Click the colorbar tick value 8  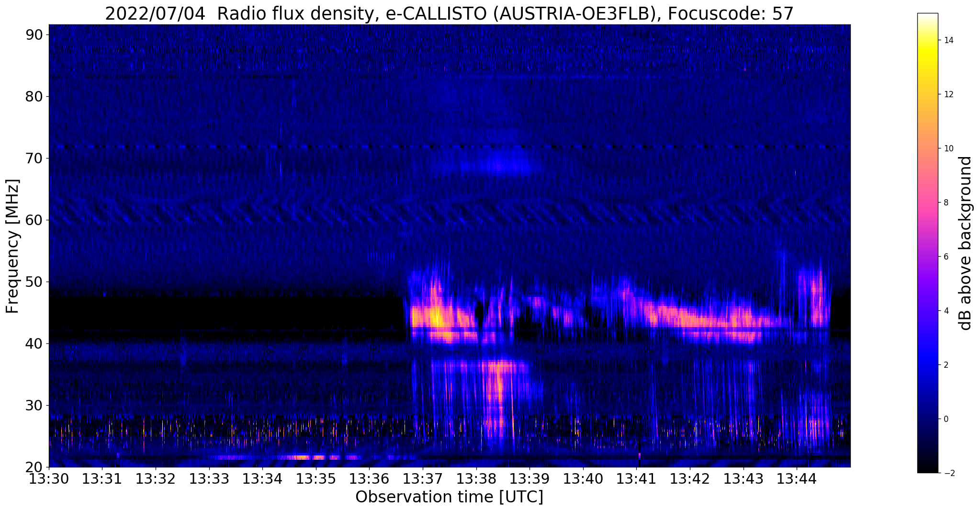click(946, 203)
